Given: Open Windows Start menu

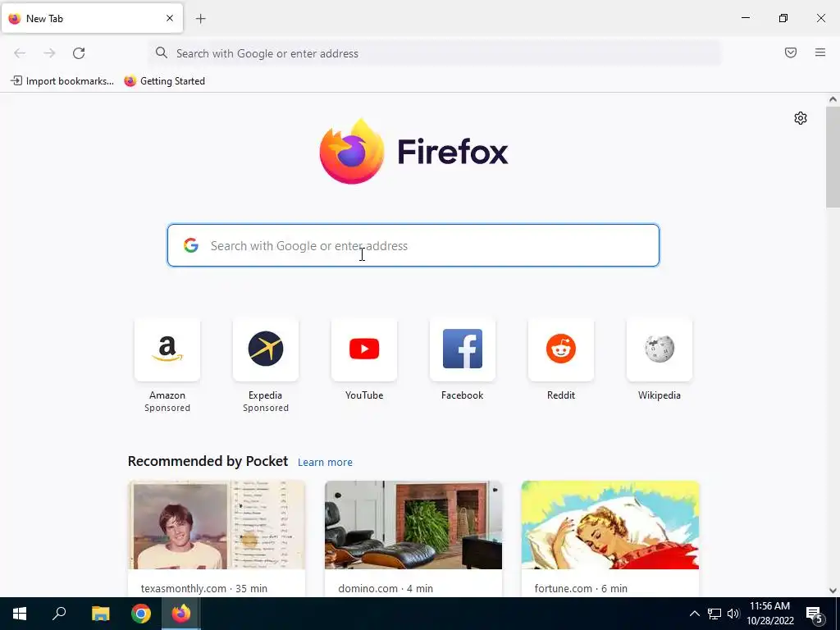Looking at the screenshot, I should click(x=20, y=614).
